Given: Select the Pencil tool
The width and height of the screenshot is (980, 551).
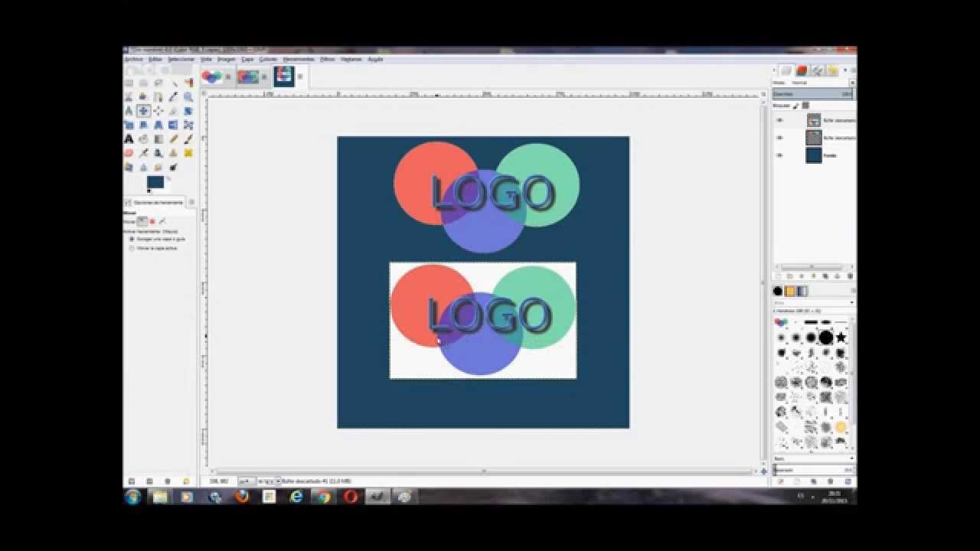Looking at the screenshot, I should 173,139.
